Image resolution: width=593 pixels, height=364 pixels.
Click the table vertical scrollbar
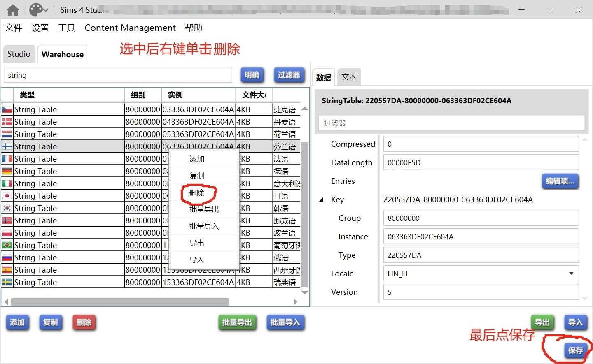[x=305, y=214]
